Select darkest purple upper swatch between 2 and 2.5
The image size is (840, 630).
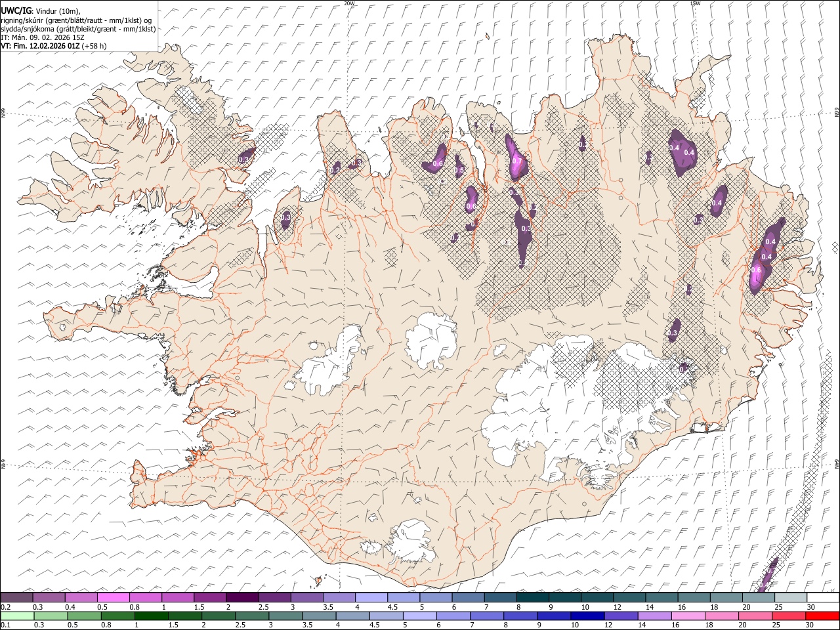(241, 597)
